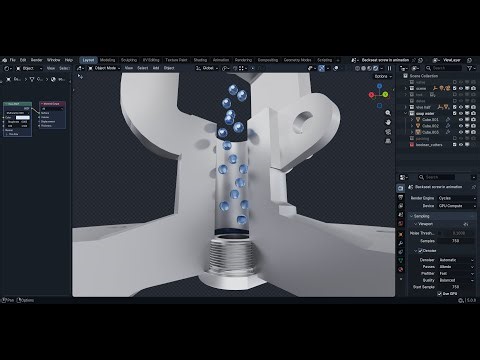Open the Modifiers properties wrench icon

pyautogui.click(x=401, y=243)
